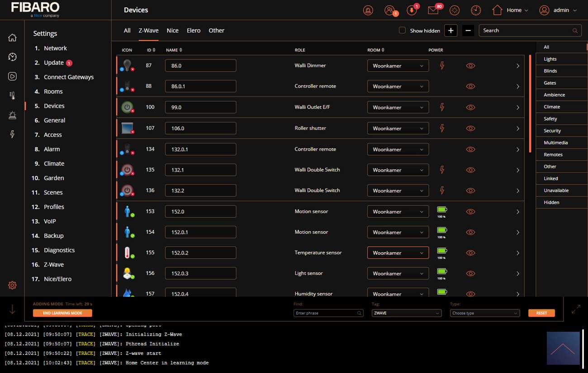Click the Find phrase input field

[328, 313]
